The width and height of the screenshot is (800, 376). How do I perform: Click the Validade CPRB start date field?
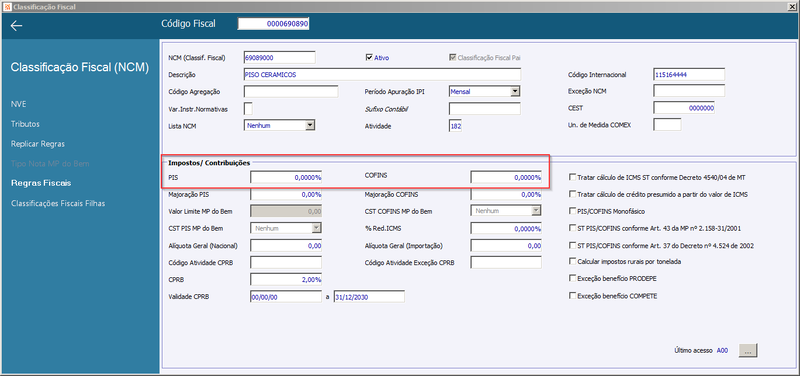coord(286,296)
